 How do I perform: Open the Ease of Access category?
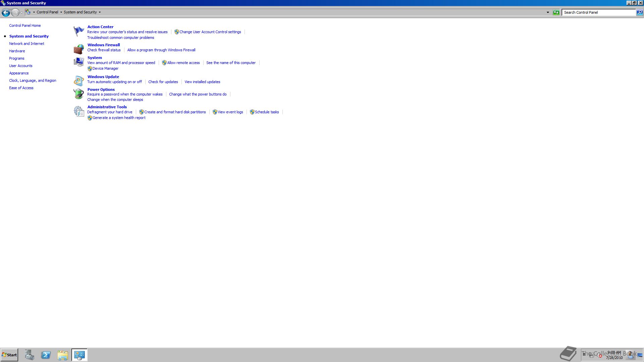pos(21,88)
